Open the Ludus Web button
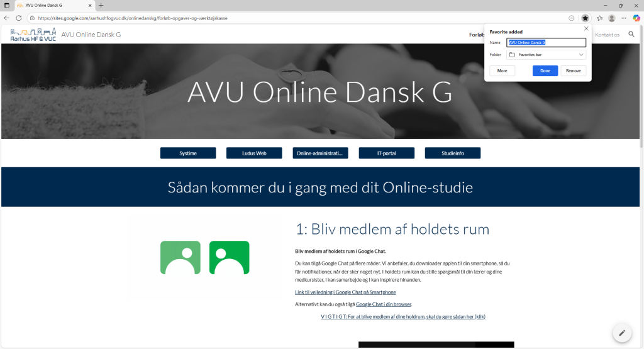This screenshot has width=644, height=349. [x=254, y=153]
